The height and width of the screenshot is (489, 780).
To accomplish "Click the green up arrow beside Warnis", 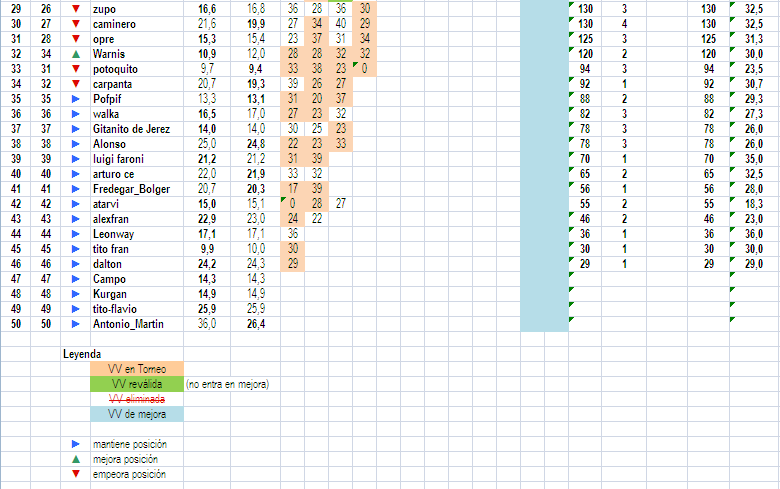I will 75,53.
